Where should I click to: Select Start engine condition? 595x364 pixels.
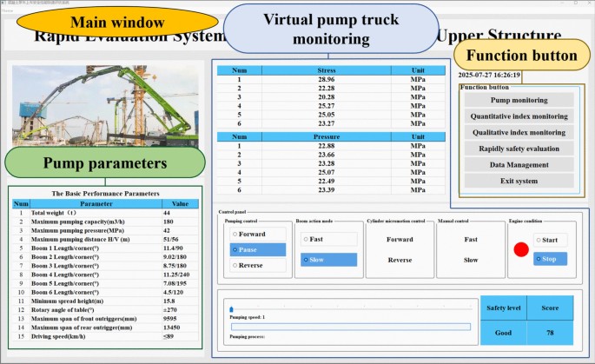pyautogui.click(x=550, y=240)
